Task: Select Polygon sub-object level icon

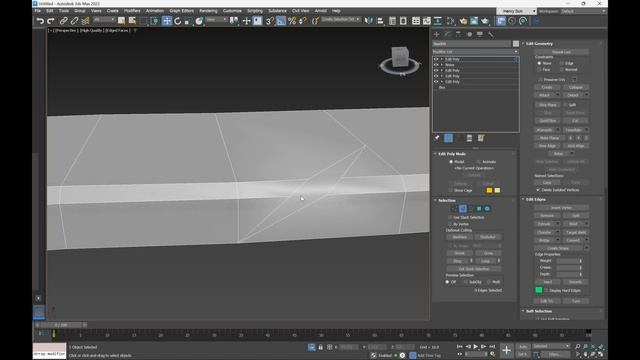Action: [x=479, y=209]
